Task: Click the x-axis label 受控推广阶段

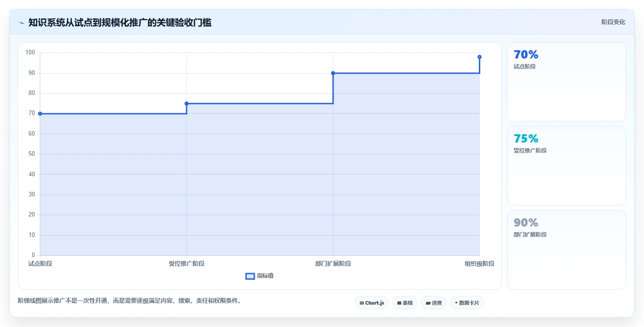Action: click(187, 264)
